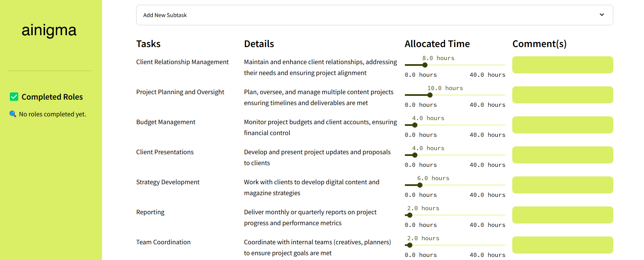Click the comment field for Budget Management
Image resolution: width=644 pixels, height=260 pixels.
tap(562, 125)
